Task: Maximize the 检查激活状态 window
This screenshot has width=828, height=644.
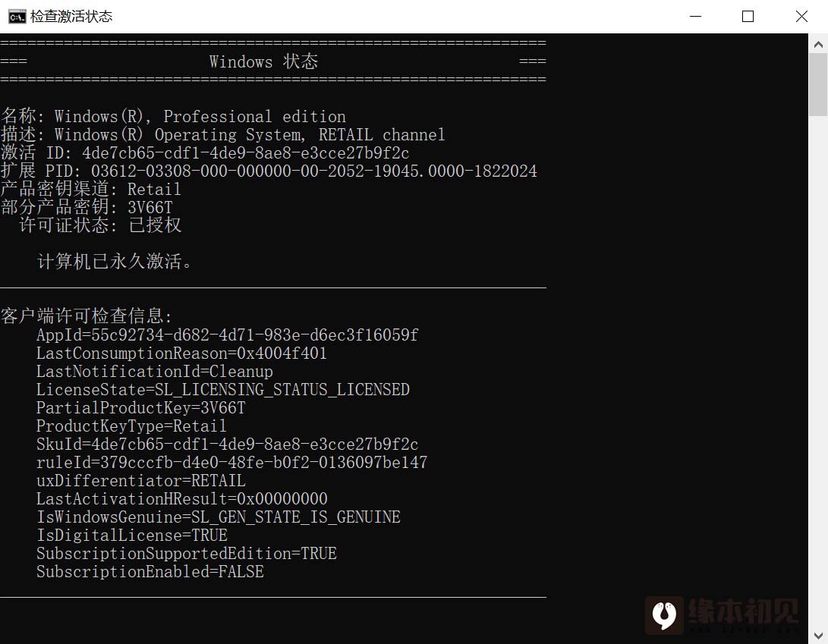Action: pyautogui.click(x=748, y=17)
